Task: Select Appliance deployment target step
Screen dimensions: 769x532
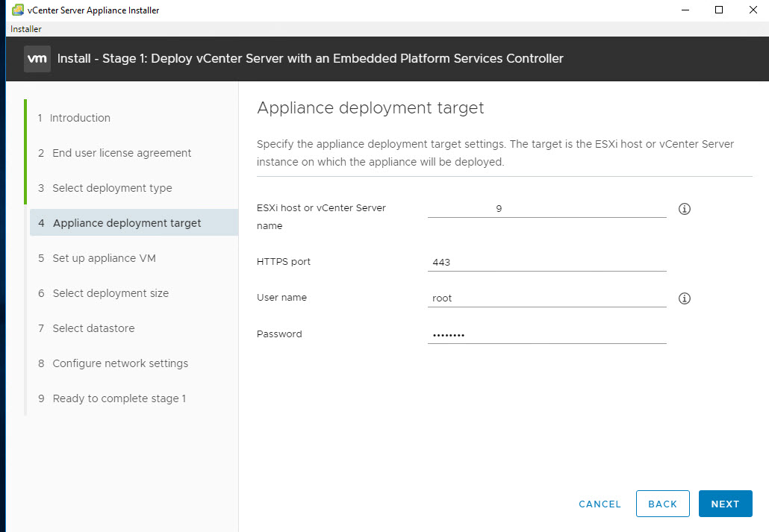Action: pyautogui.click(x=127, y=223)
